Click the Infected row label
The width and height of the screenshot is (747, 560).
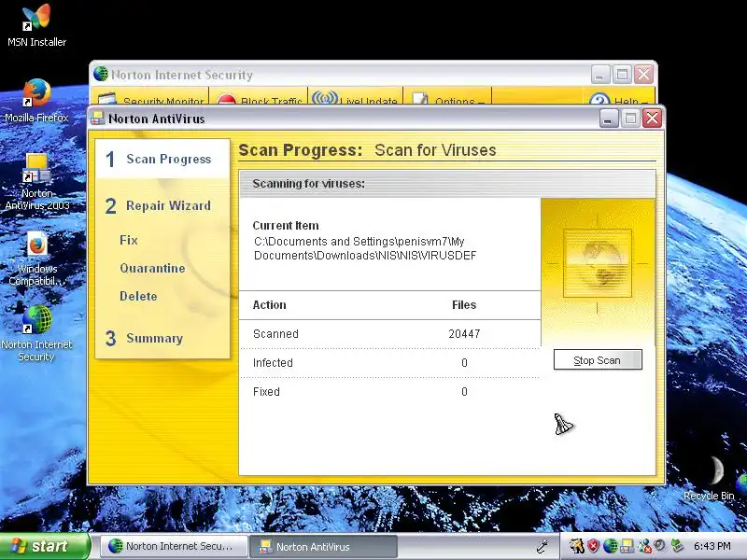tap(273, 363)
